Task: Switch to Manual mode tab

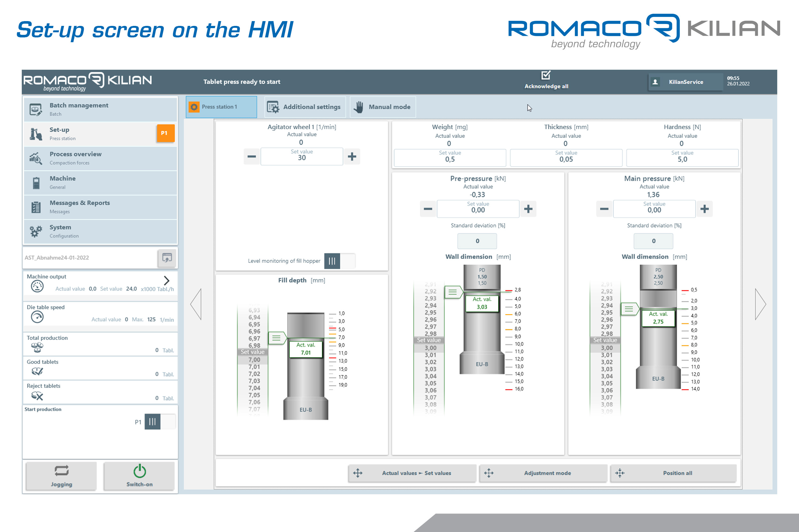Action: click(383, 107)
